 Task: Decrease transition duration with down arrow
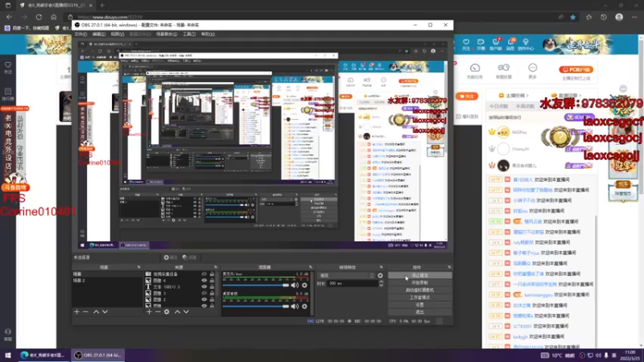pos(381,286)
